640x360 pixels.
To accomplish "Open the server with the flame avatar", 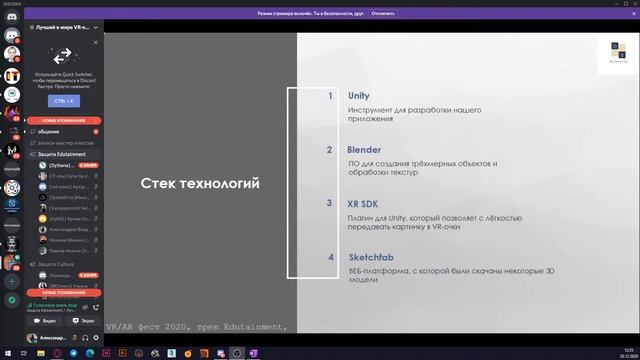I will pos(12,113).
